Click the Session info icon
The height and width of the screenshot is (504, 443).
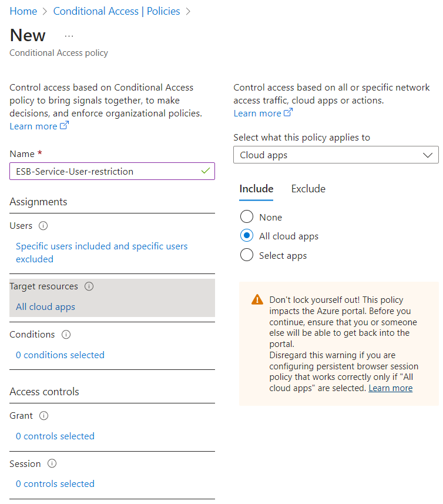click(52, 463)
